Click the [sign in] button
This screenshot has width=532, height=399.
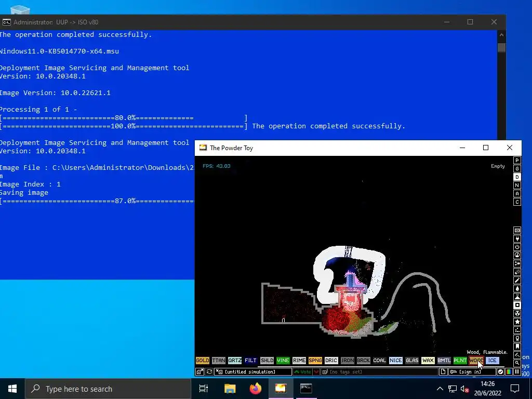pos(472,371)
